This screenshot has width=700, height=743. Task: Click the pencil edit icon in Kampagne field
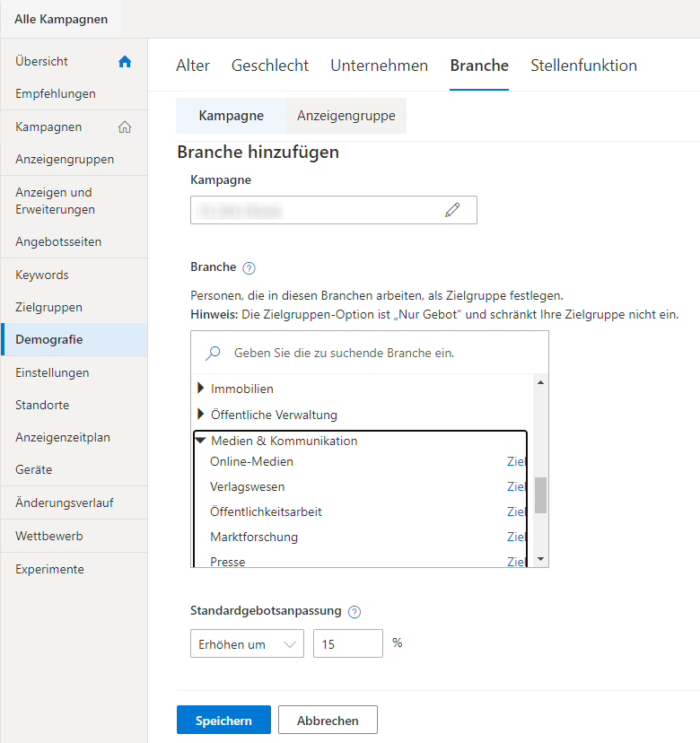452,210
